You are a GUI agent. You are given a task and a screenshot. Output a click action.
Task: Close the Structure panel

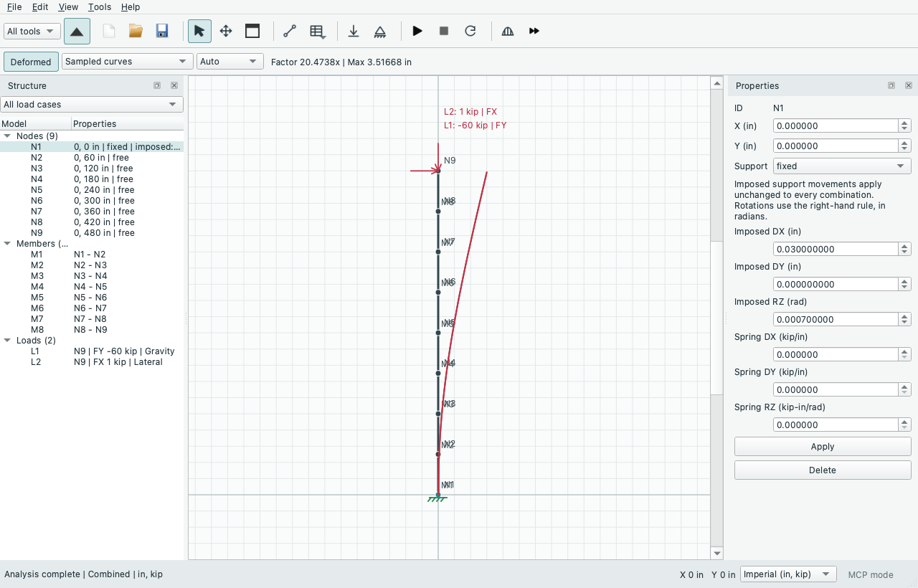coord(174,85)
